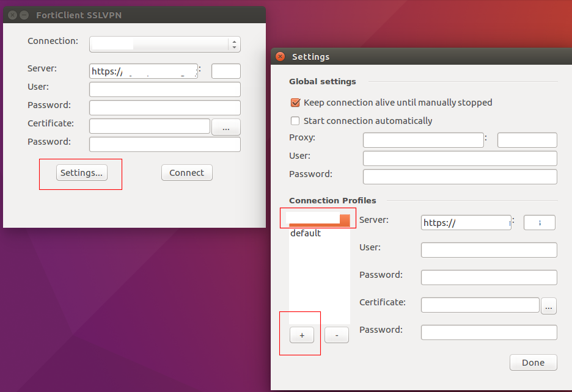Click the Proxy port field in Settings
Viewport: 572px width, 392px height.
click(x=527, y=140)
